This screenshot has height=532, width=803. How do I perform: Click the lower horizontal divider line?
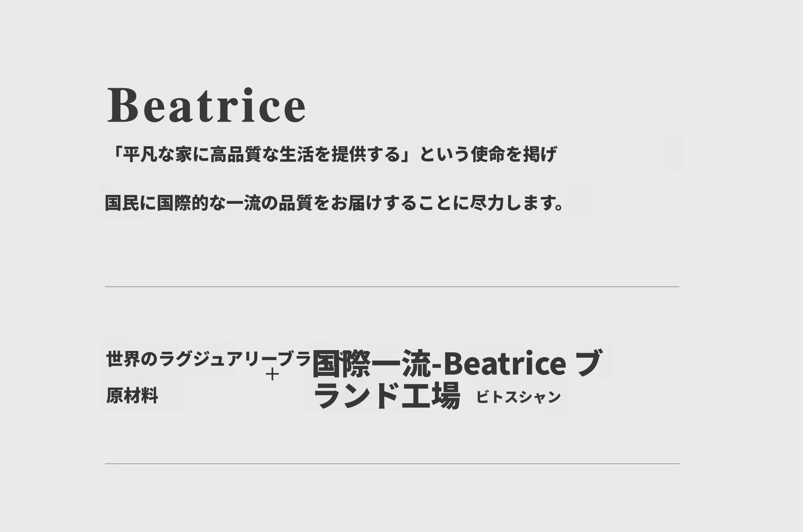click(392, 464)
